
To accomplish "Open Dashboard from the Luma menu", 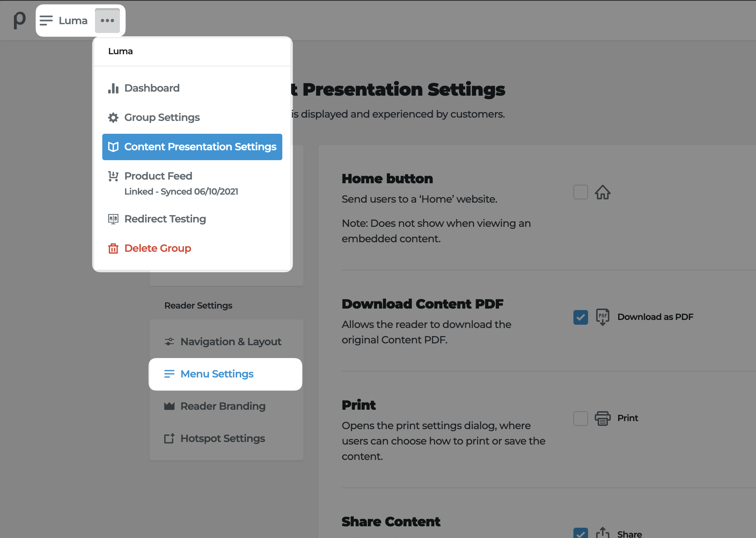I will coord(152,88).
